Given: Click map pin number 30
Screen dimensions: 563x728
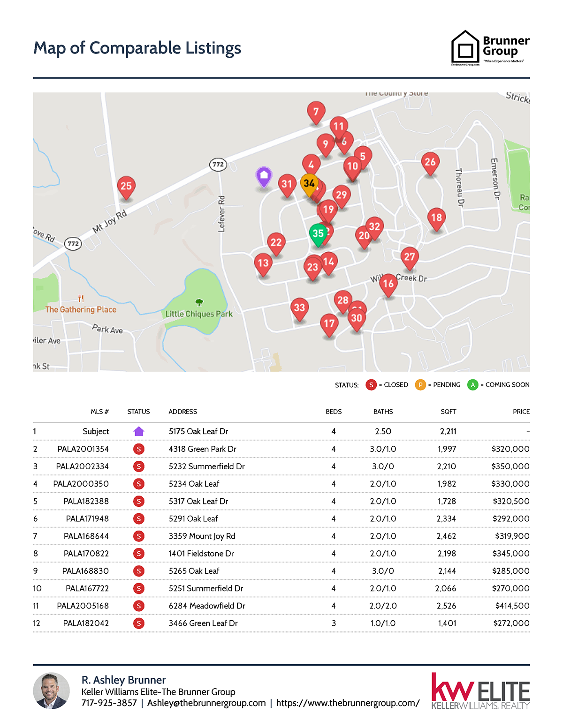Looking at the screenshot, I should tap(357, 320).
